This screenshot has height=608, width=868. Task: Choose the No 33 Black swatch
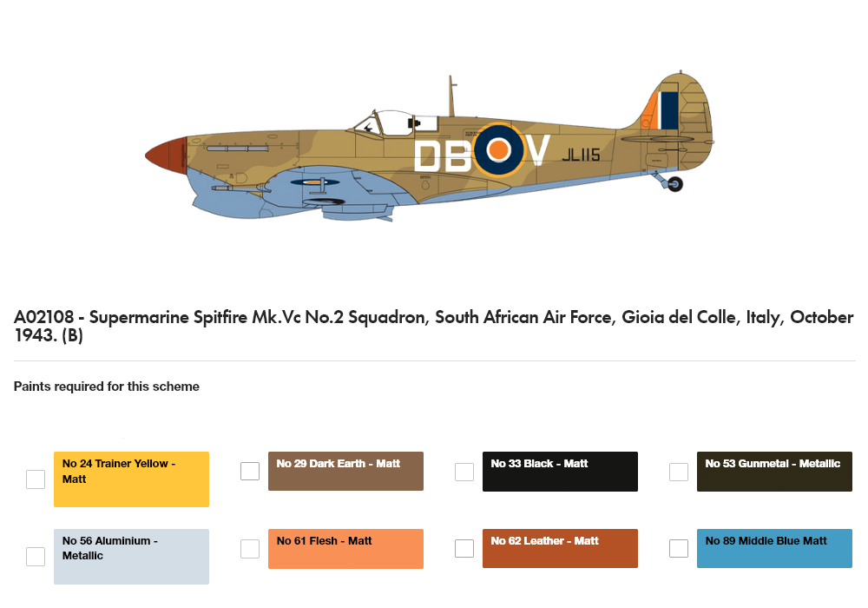coord(560,472)
